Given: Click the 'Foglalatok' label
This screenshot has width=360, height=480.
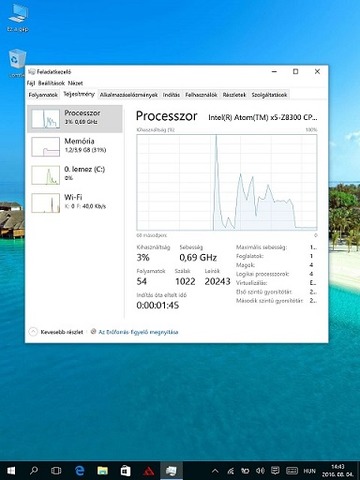Looking at the screenshot, I should point(250,256).
